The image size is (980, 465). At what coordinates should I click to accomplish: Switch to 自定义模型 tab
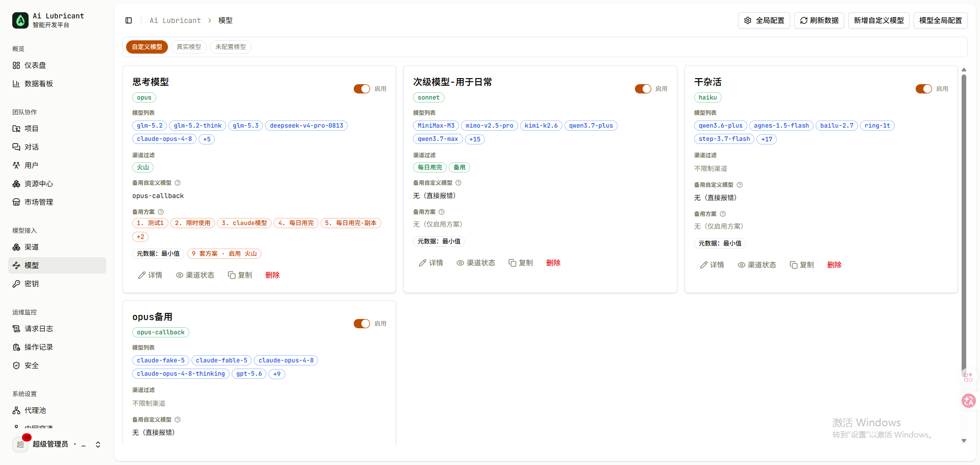(x=147, y=47)
